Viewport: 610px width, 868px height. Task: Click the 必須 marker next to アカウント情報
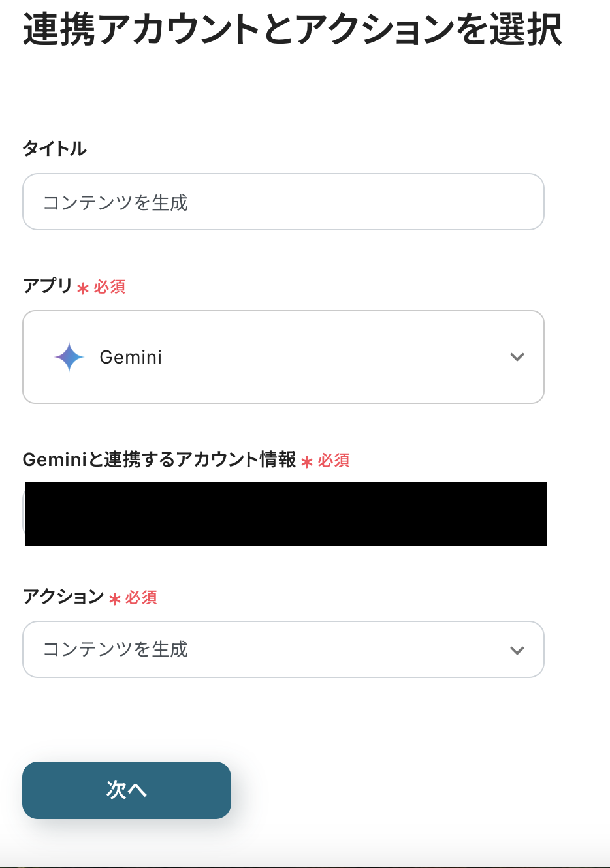[x=334, y=461]
